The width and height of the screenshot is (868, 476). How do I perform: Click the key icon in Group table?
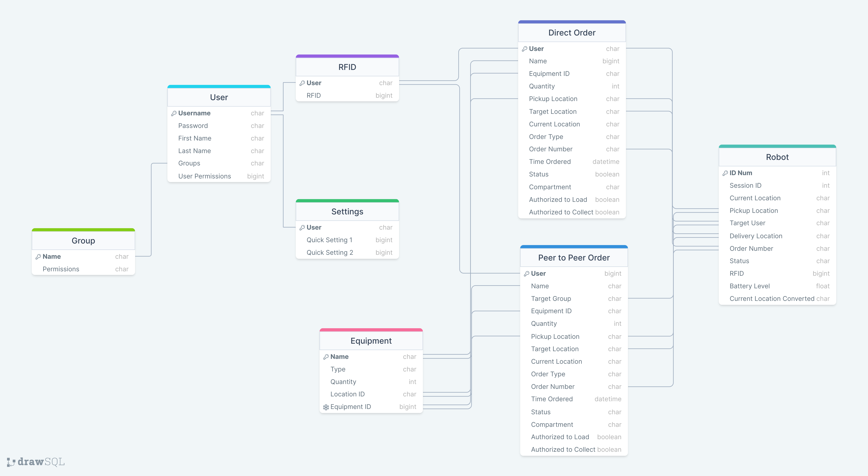click(38, 257)
